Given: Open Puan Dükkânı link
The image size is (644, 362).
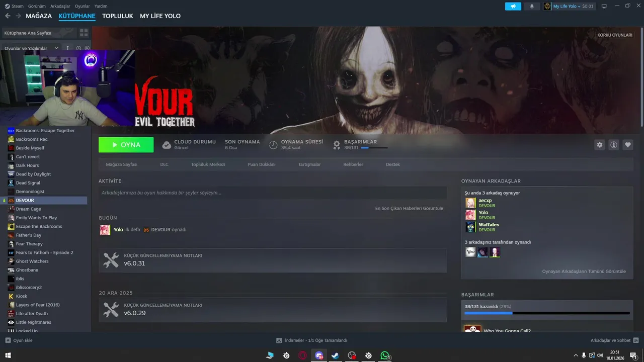Looking at the screenshot, I should (x=262, y=164).
